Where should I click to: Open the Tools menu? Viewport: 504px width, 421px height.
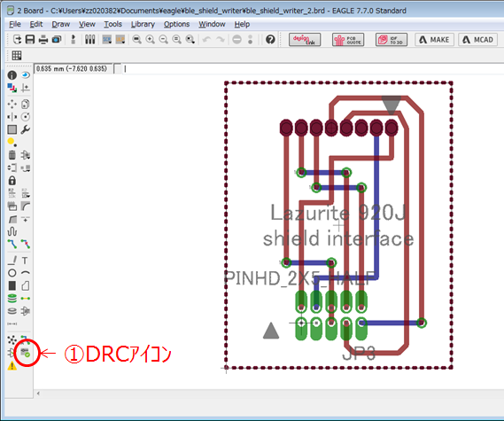[x=112, y=24]
